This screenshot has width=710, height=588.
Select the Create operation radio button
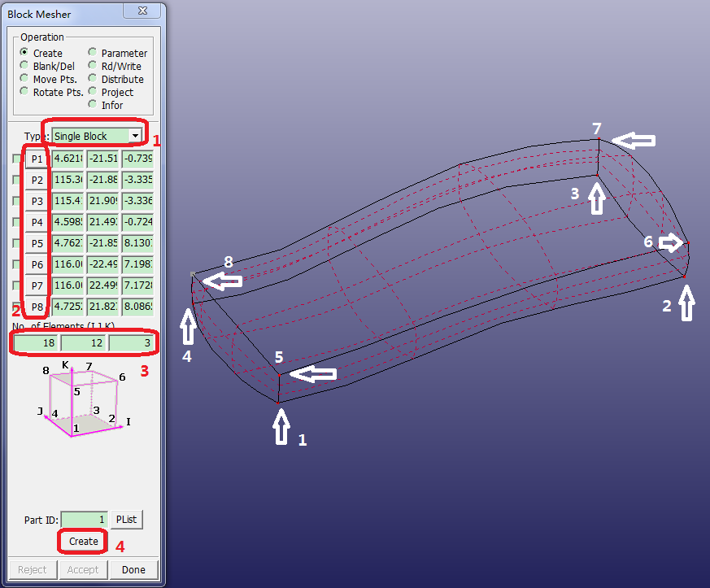coord(25,53)
